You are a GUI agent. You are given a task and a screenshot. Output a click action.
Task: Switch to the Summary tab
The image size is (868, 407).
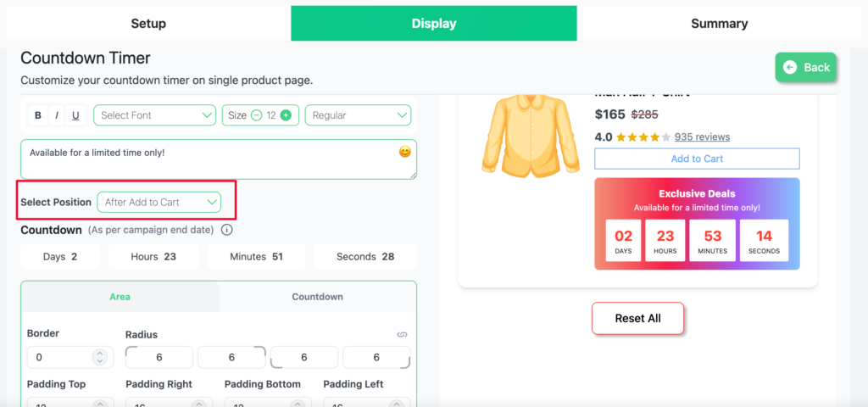point(719,23)
